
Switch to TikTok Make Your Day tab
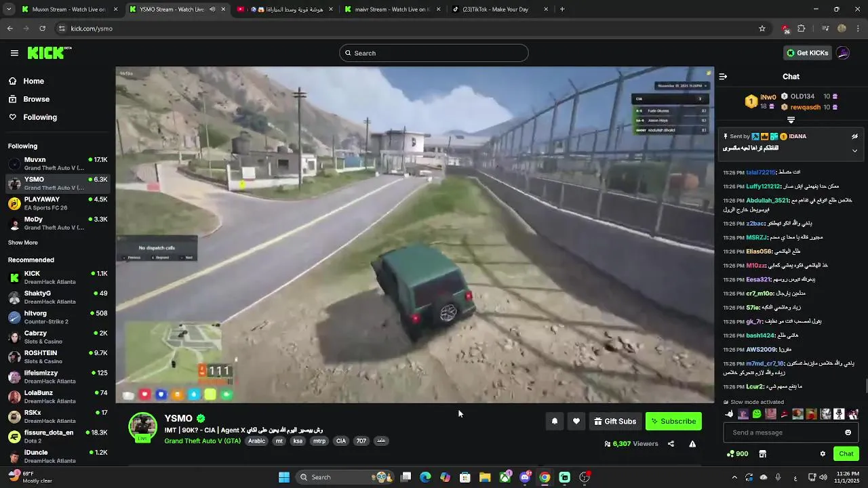[500, 9]
